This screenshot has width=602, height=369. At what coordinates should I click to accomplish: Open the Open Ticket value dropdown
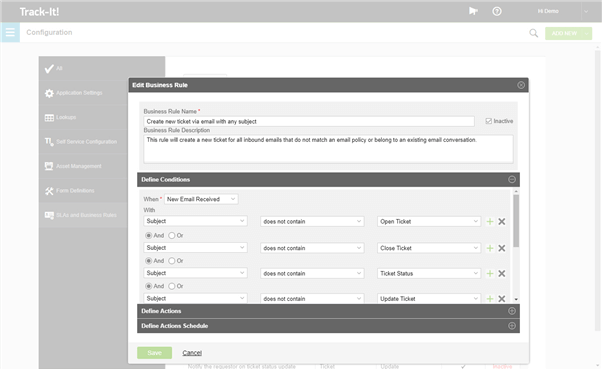(429, 221)
